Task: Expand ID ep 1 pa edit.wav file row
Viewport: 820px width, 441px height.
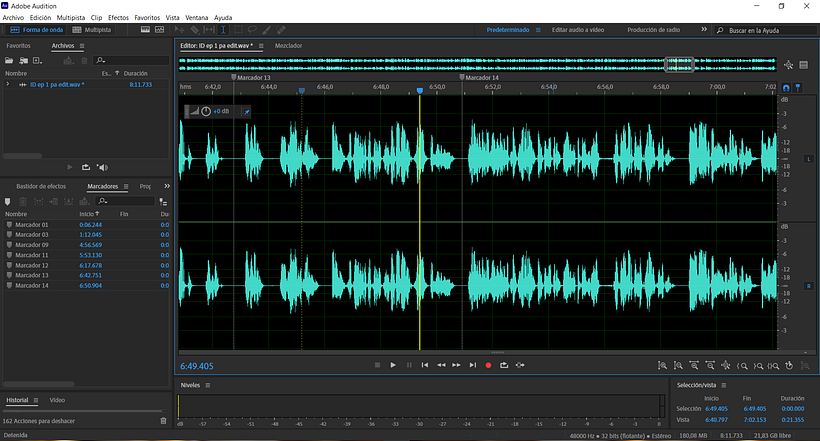Action: 7,84
